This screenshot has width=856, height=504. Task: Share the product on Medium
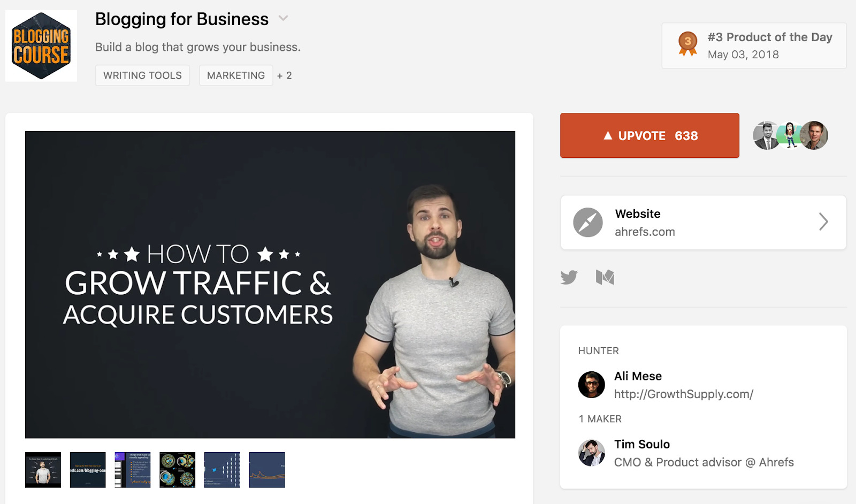(x=603, y=277)
